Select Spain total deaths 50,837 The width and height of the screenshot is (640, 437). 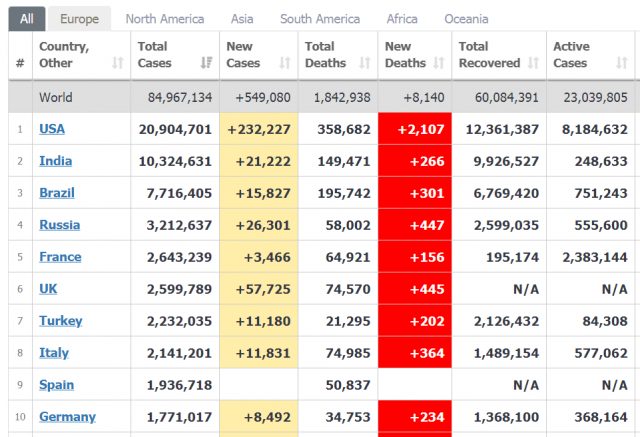coord(348,385)
